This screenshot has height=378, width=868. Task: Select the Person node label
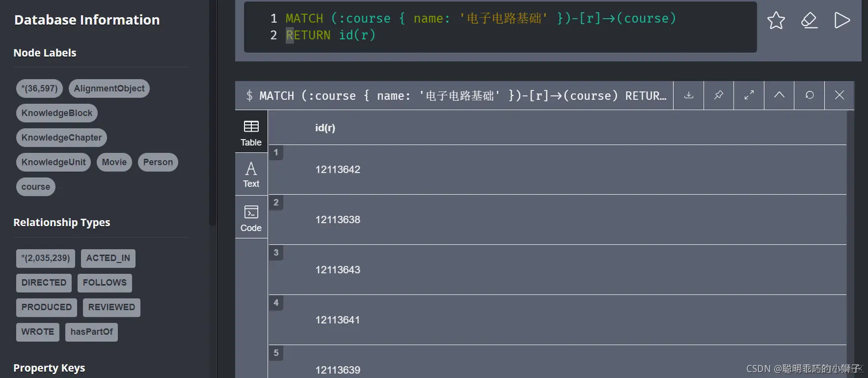tap(158, 162)
